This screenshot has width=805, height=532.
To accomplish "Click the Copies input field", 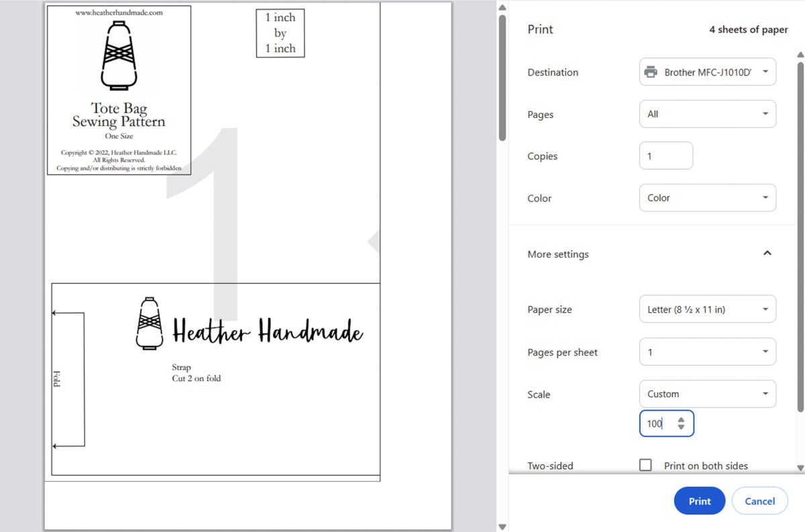I will pyautogui.click(x=666, y=156).
